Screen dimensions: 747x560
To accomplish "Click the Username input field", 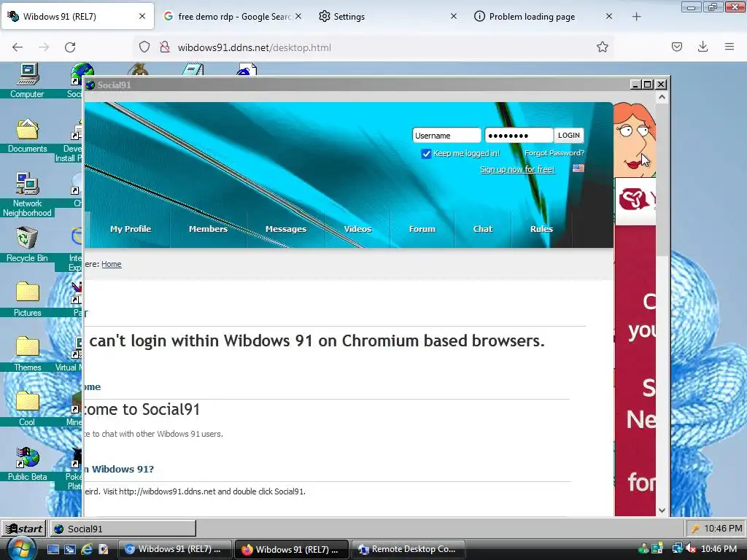I will [x=446, y=135].
